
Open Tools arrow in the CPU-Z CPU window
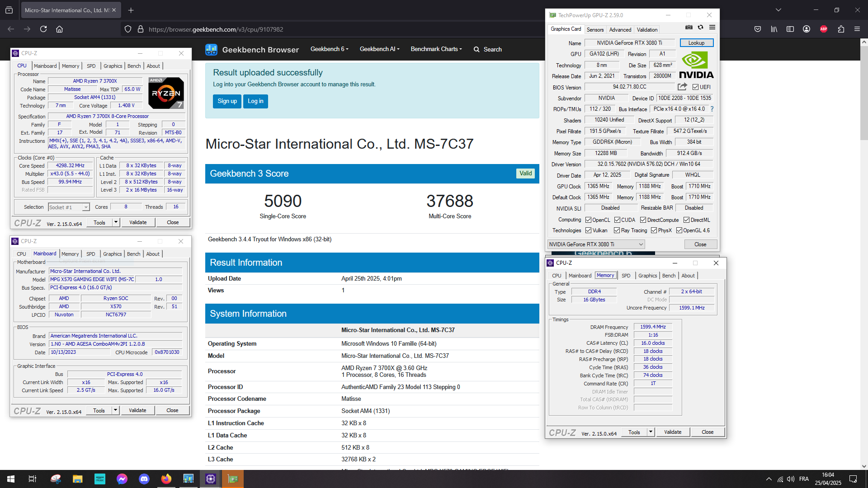[x=116, y=222]
